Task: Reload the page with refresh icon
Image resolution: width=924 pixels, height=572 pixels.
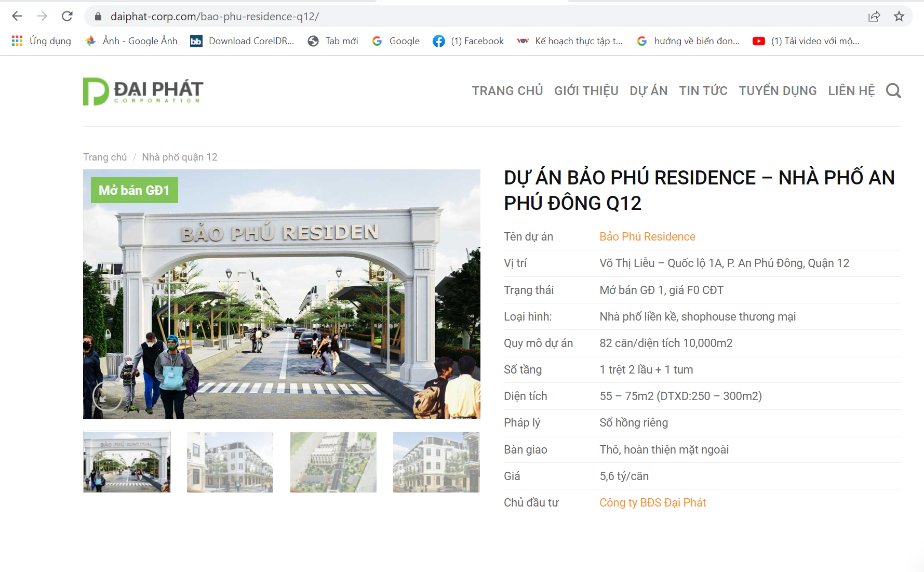Action: pyautogui.click(x=67, y=16)
